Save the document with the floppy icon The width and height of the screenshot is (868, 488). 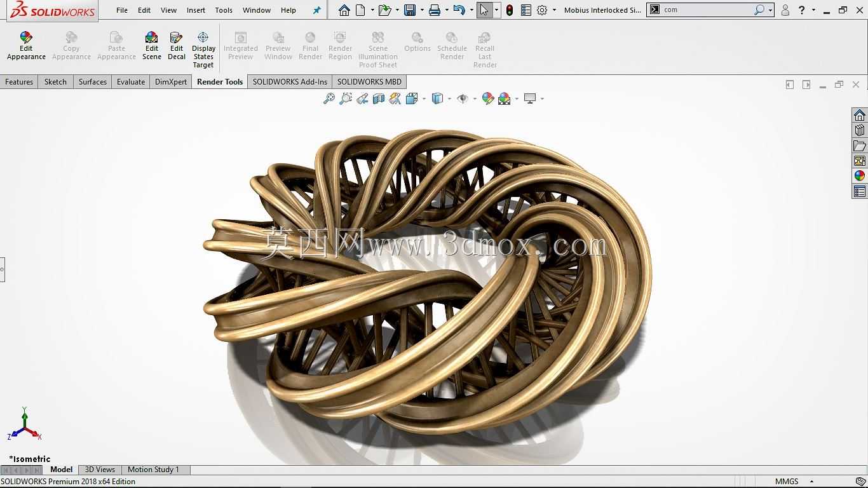[x=410, y=10]
